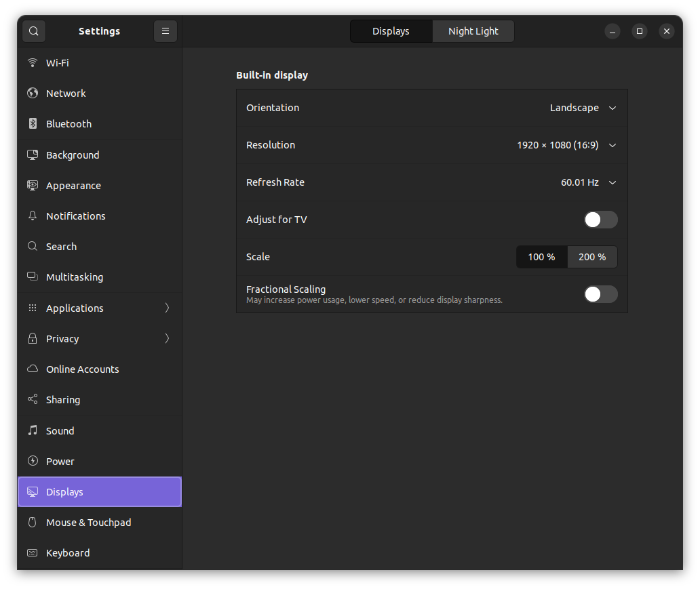The height and width of the screenshot is (589, 700).
Task: Select the Wi-Fi icon in sidebar
Action: pyautogui.click(x=33, y=63)
